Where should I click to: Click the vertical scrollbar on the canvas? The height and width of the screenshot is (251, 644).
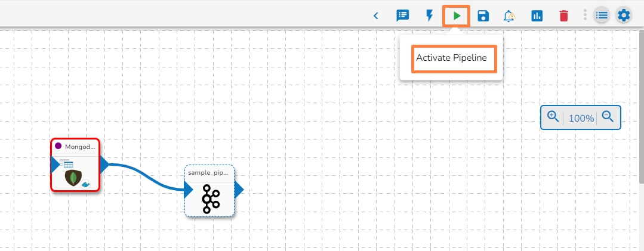(x=642, y=107)
